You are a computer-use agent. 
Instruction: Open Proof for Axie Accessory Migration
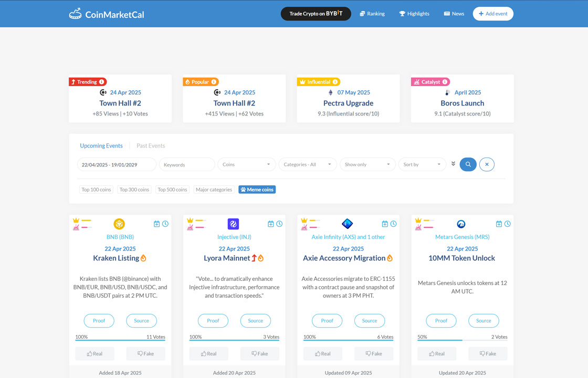327,321
